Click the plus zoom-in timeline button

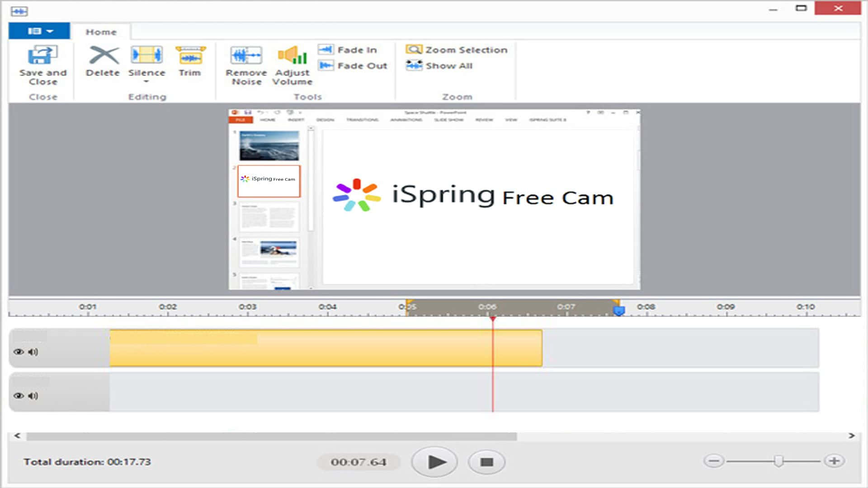pos(834,461)
